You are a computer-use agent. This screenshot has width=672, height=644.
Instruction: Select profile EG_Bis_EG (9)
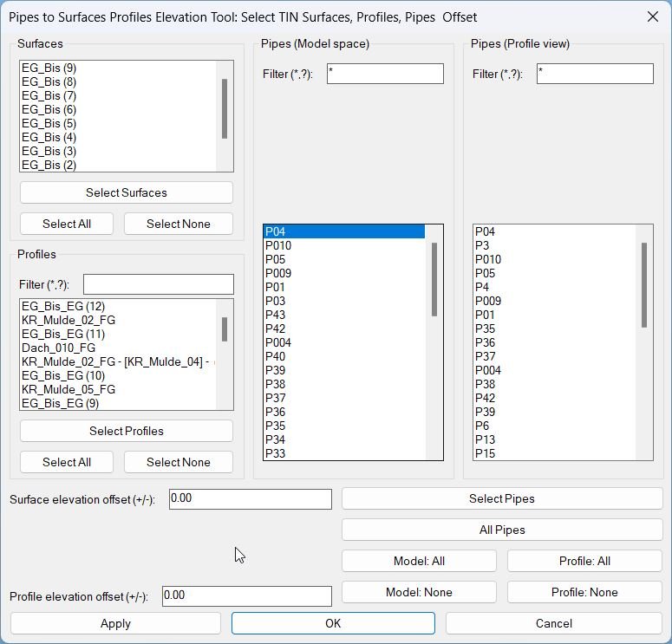pyautogui.click(x=118, y=403)
